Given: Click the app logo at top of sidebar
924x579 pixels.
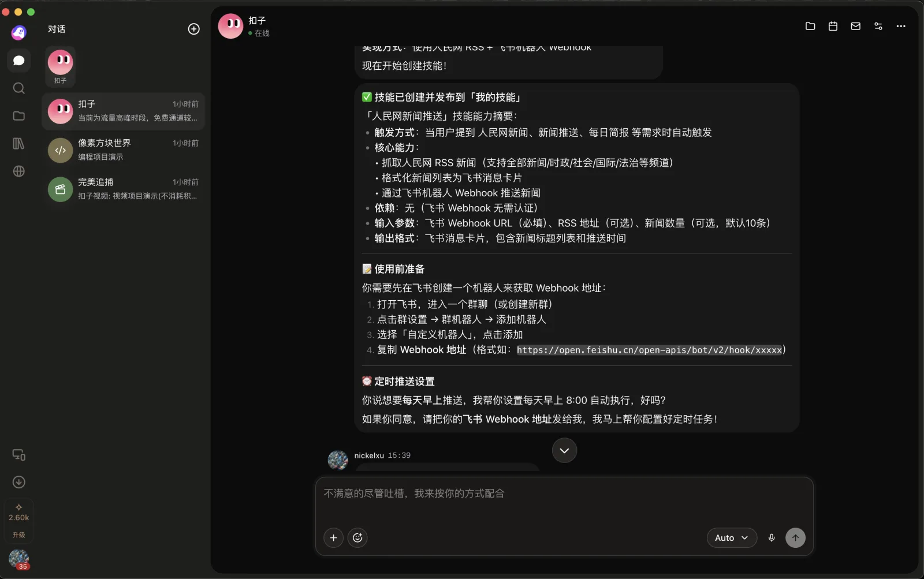Looking at the screenshot, I should (x=18, y=32).
